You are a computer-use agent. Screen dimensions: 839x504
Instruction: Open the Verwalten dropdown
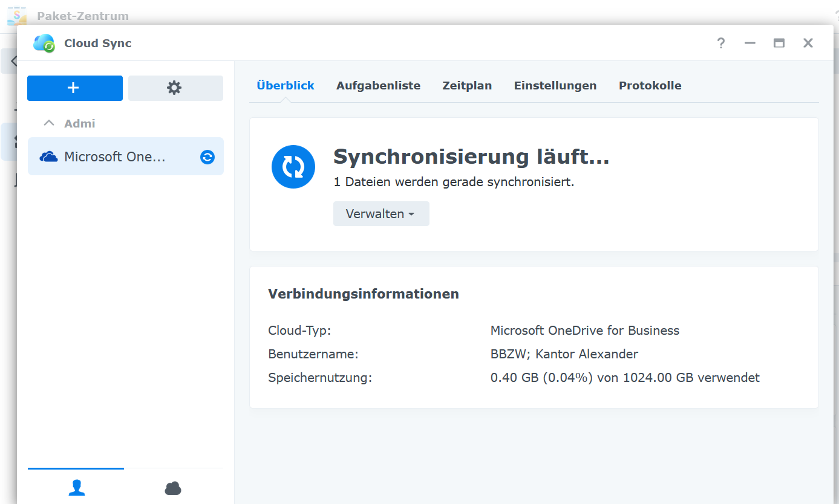pyautogui.click(x=381, y=214)
